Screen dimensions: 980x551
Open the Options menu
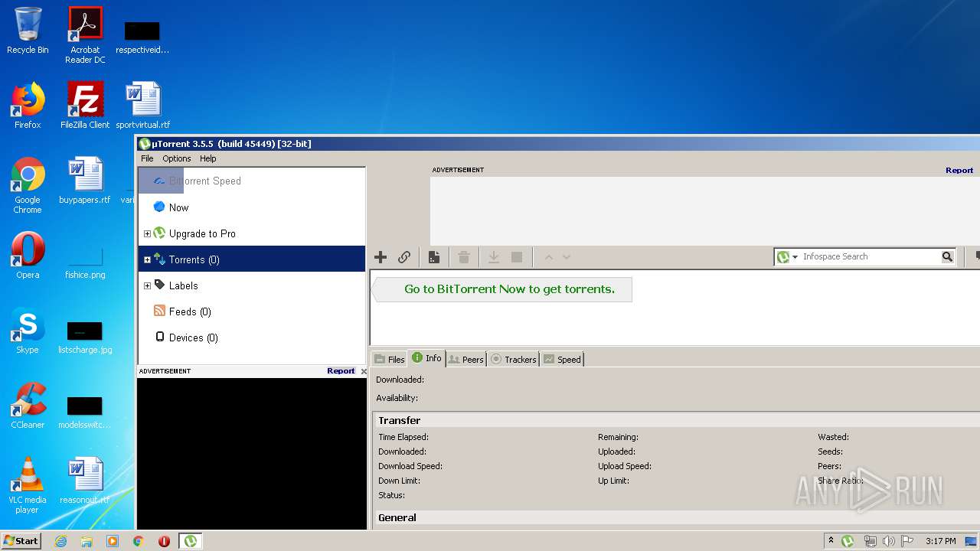177,158
